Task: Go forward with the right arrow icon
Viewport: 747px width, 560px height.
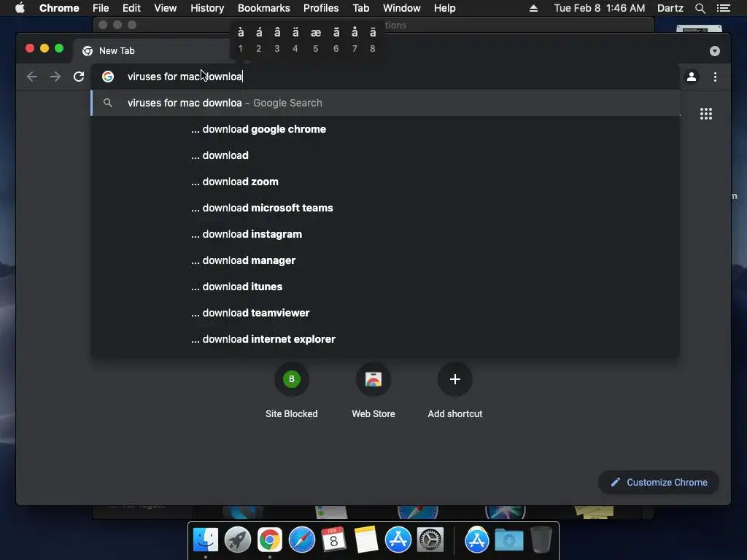Action: point(55,77)
